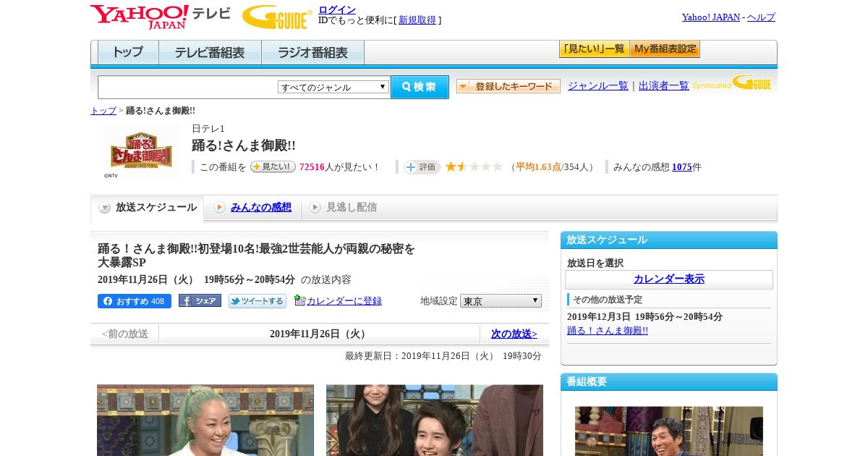Image resolution: width=868 pixels, height=456 pixels.
Task: Click the 放送スケジュール sidebar panel header
Action: (669, 240)
